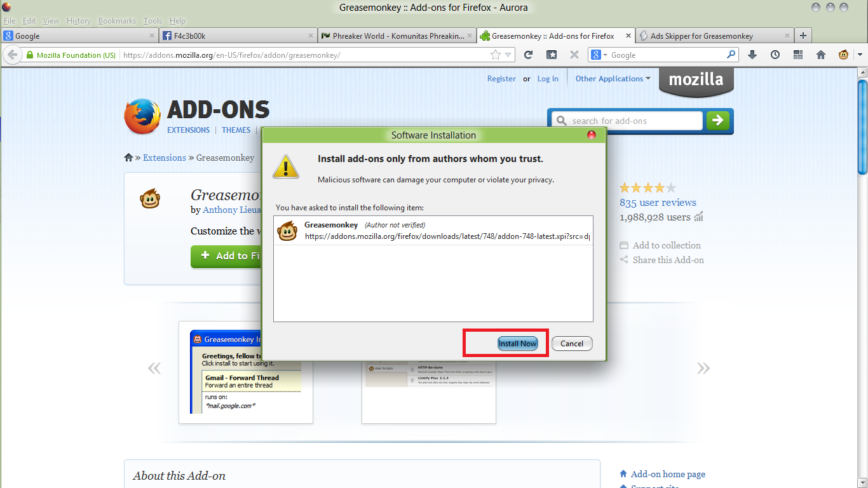
Task: Click Add to collection
Action: click(x=660, y=245)
